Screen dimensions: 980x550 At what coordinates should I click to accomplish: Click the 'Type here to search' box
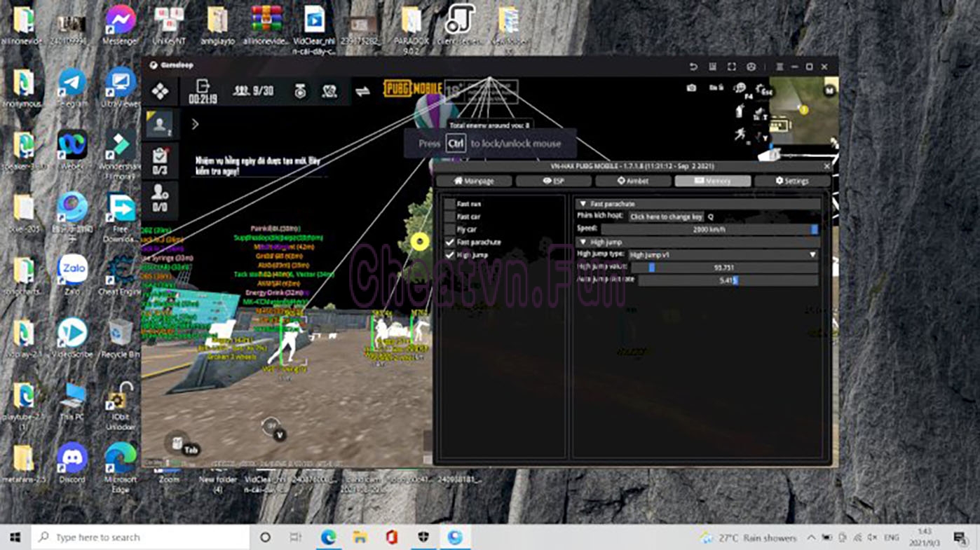click(x=140, y=537)
